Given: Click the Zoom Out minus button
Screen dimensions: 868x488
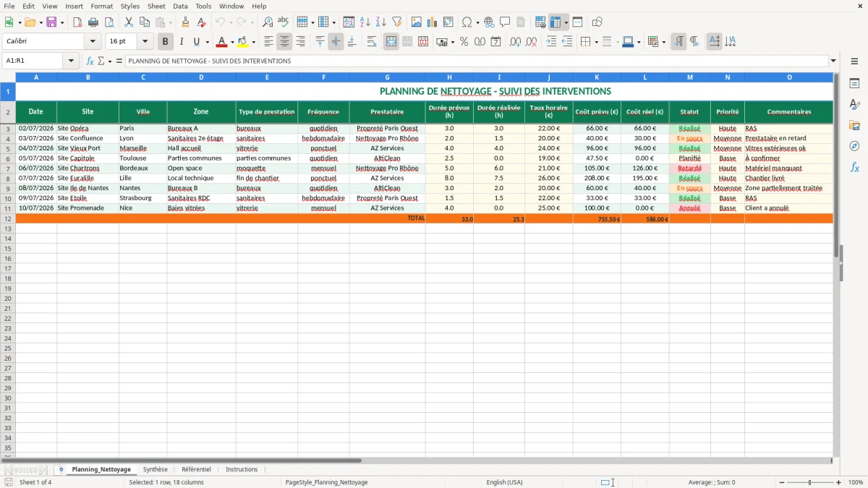Looking at the screenshot, I should tap(781, 482).
